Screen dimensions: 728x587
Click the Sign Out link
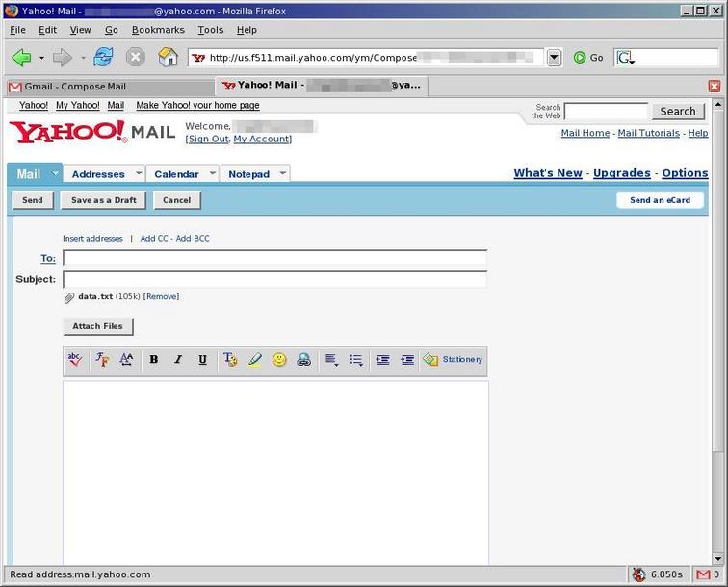[208, 139]
